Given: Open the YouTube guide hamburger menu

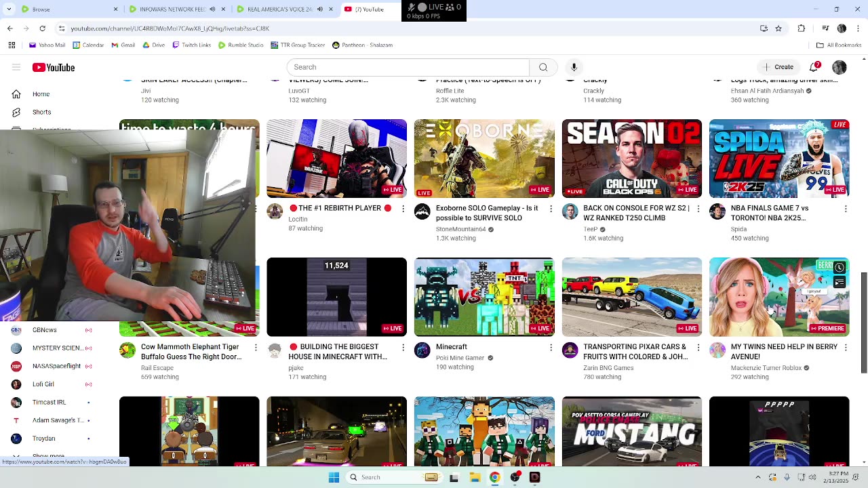Looking at the screenshot, I should [16, 67].
